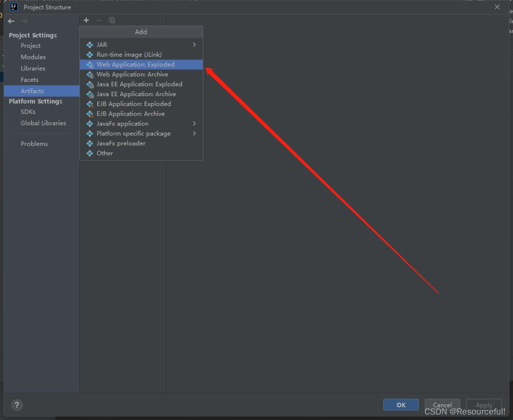Choose Other from the Add menu
The height and width of the screenshot is (420, 513).
click(x=141, y=153)
